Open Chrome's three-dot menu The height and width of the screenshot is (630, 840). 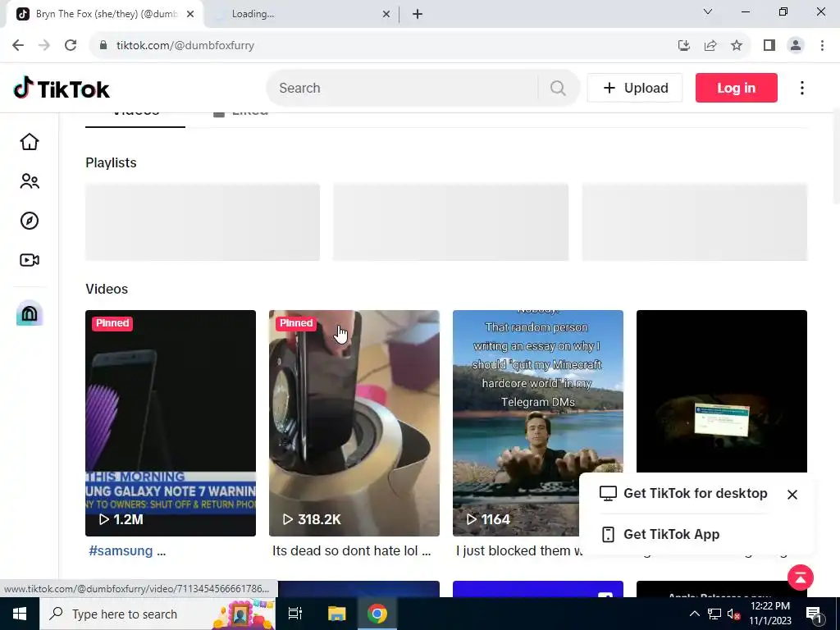[822, 46]
